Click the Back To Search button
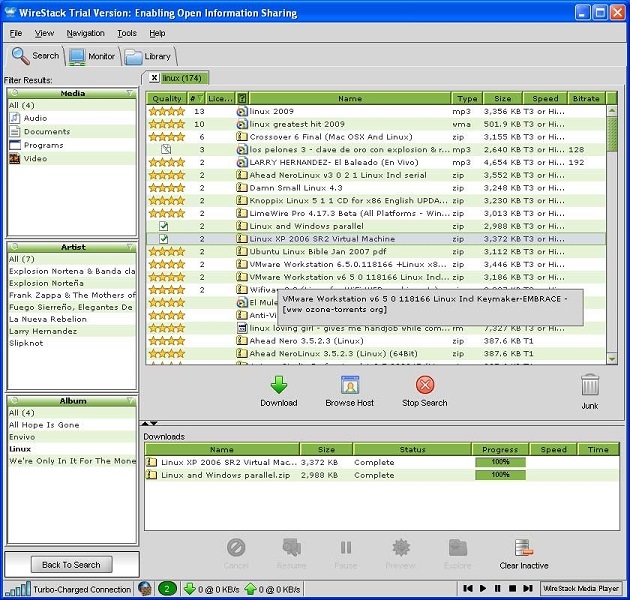 coord(71,565)
